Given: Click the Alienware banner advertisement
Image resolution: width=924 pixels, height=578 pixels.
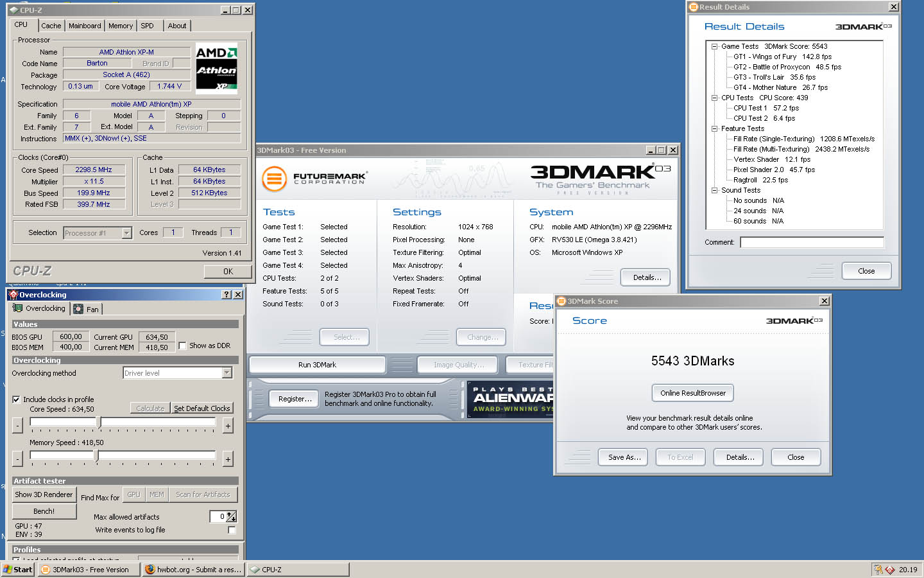Looking at the screenshot, I should point(511,399).
